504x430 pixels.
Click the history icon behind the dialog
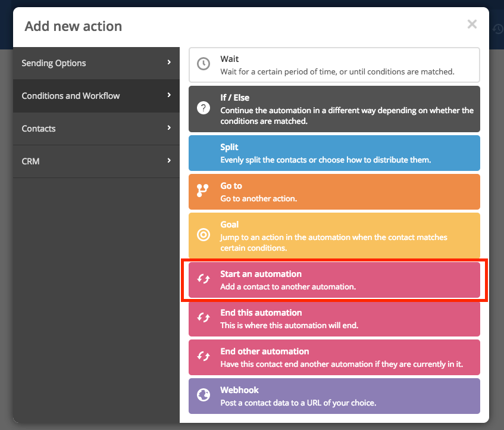click(x=497, y=29)
